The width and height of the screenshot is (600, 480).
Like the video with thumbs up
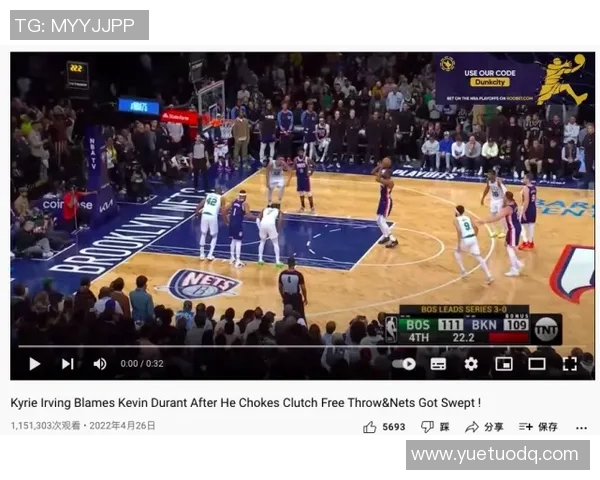371,427
